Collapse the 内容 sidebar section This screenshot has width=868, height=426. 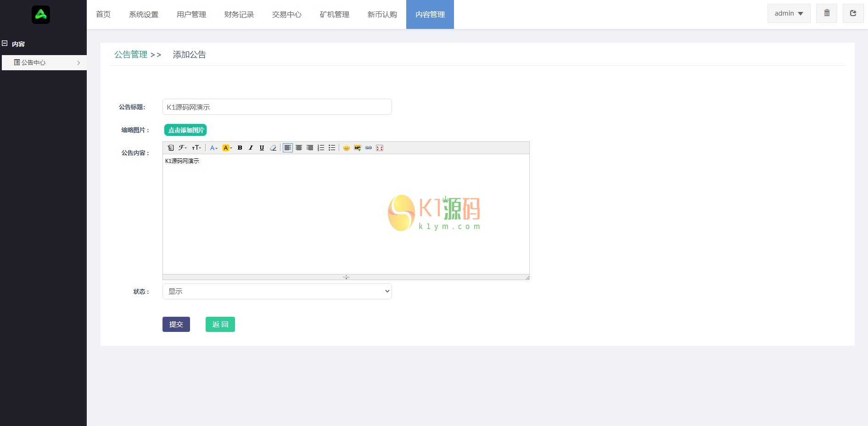tap(5, 44)
